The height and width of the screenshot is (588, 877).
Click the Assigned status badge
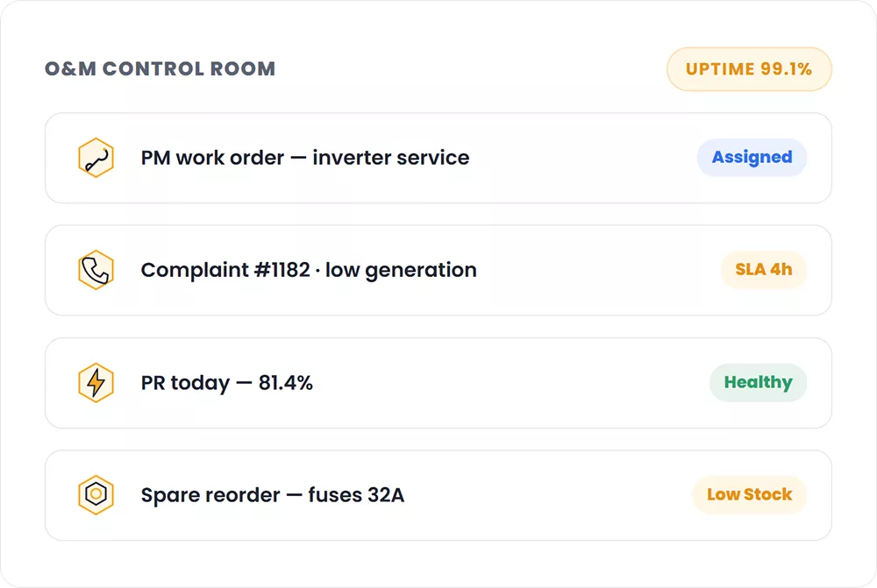[752, 158]
